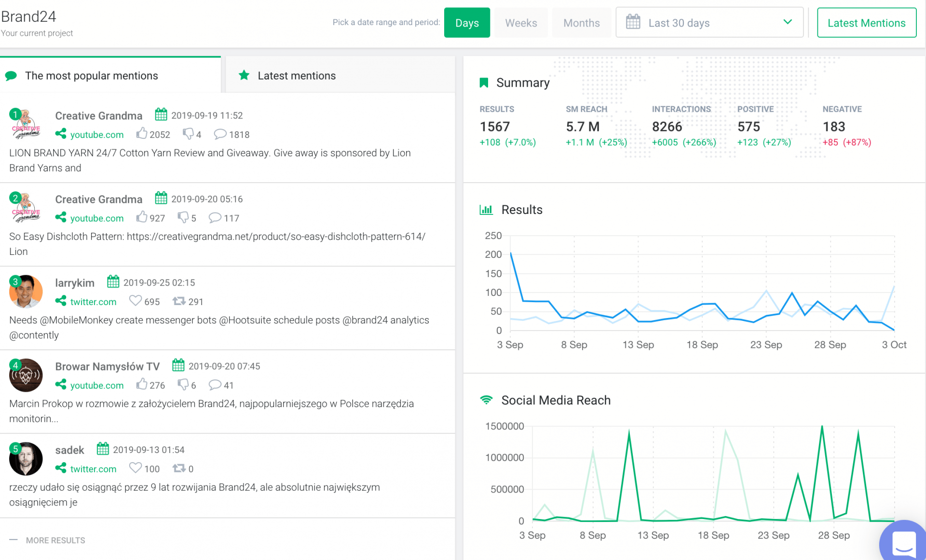Open the Last 30 days date range dropdown

[x=709, y=23]
